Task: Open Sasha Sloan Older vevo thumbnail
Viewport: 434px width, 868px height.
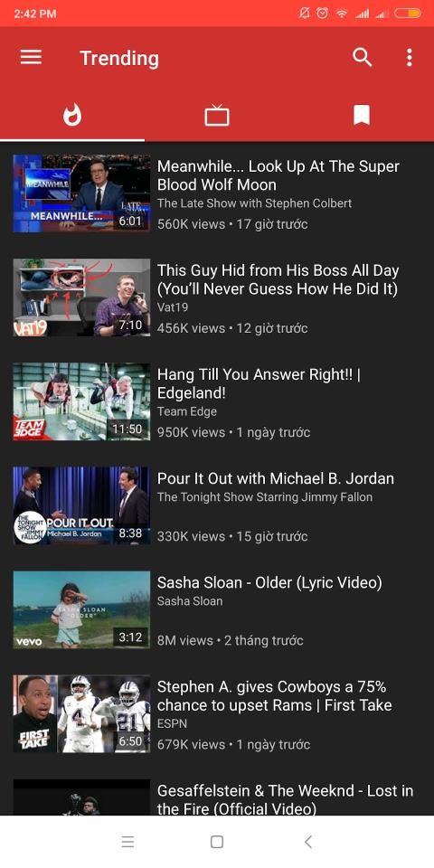Action: 81,609
